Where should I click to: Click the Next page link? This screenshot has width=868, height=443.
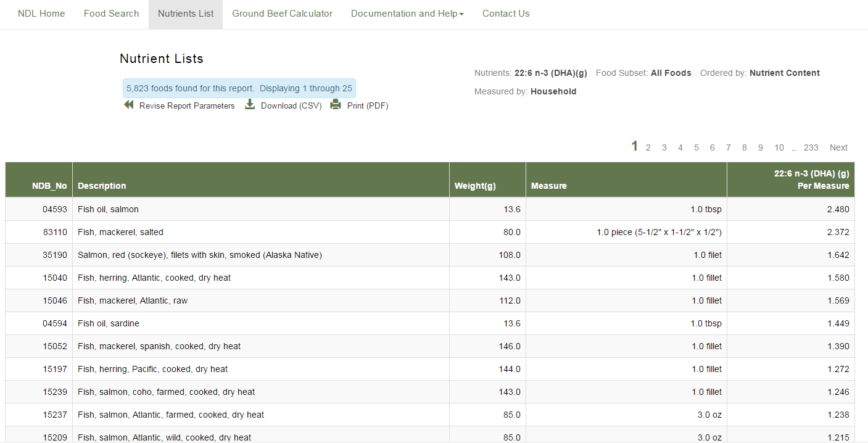(x=838, y=147)
